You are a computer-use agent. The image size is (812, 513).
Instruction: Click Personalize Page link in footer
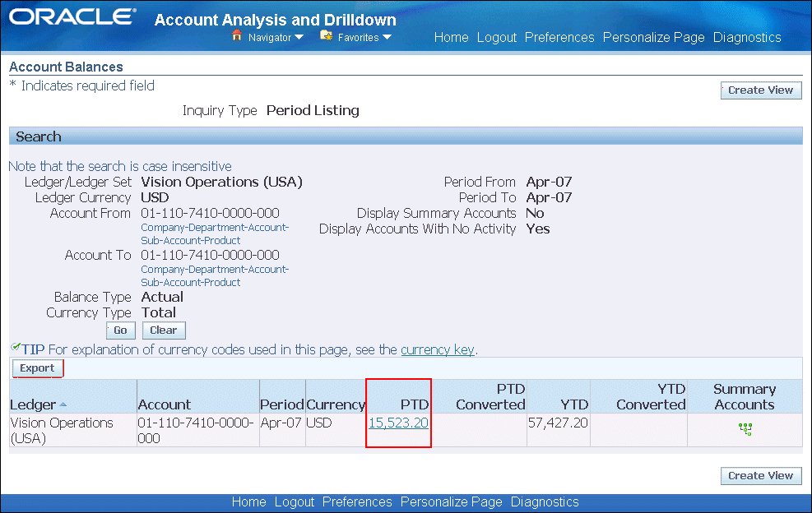point(451,501)
